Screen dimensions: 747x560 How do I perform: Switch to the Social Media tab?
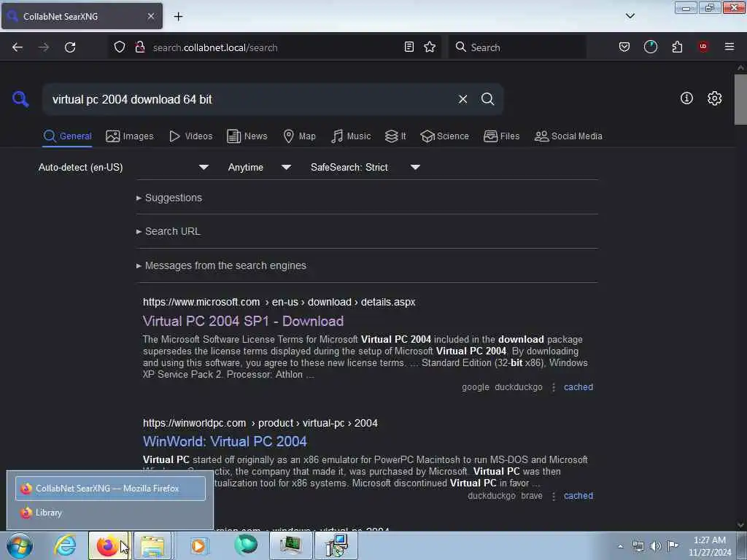[568, 136]
